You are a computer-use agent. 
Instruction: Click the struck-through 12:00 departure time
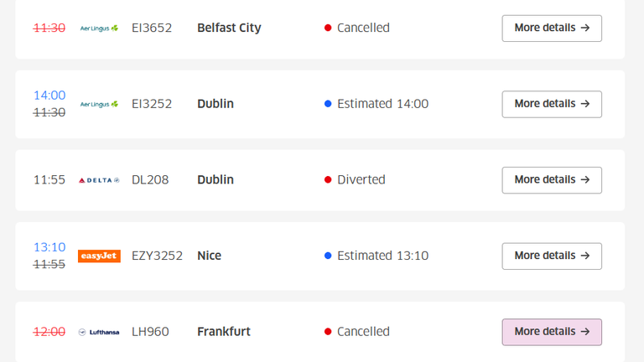49,332
